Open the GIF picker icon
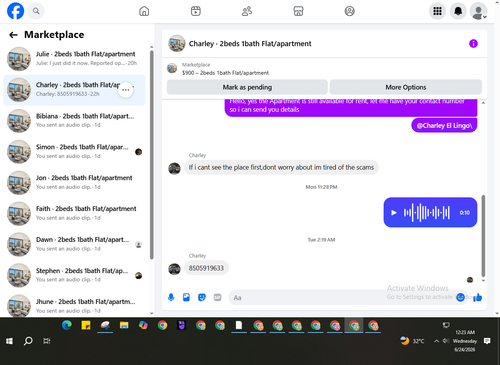Screen dimensions: 500x365 coord(217,297)
